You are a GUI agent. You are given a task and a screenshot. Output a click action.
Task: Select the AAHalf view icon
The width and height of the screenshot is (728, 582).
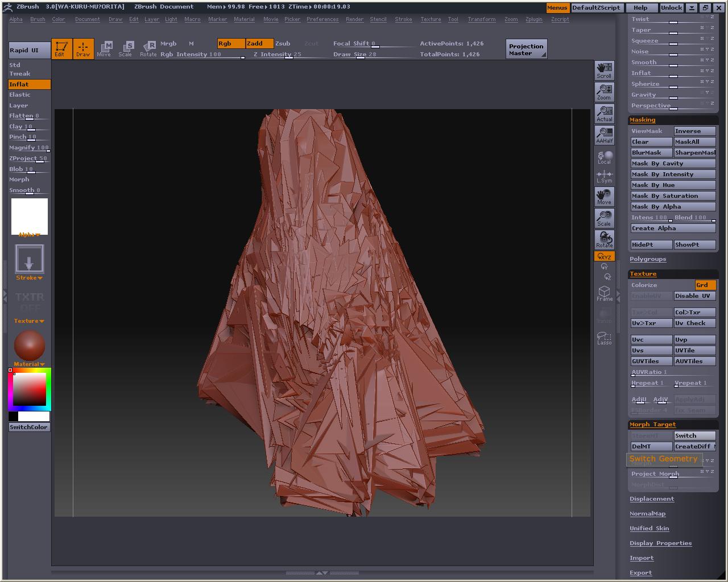coord(604,135)
